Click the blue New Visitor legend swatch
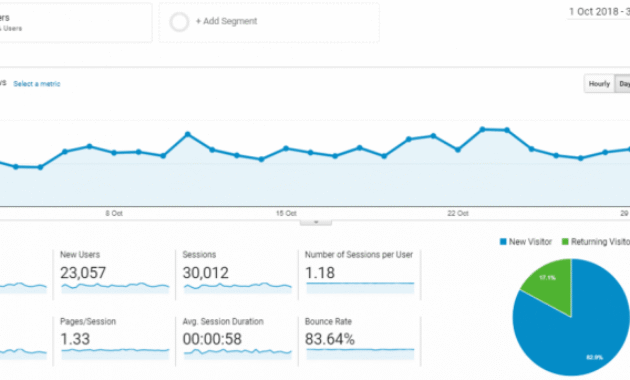 [503, 242]
